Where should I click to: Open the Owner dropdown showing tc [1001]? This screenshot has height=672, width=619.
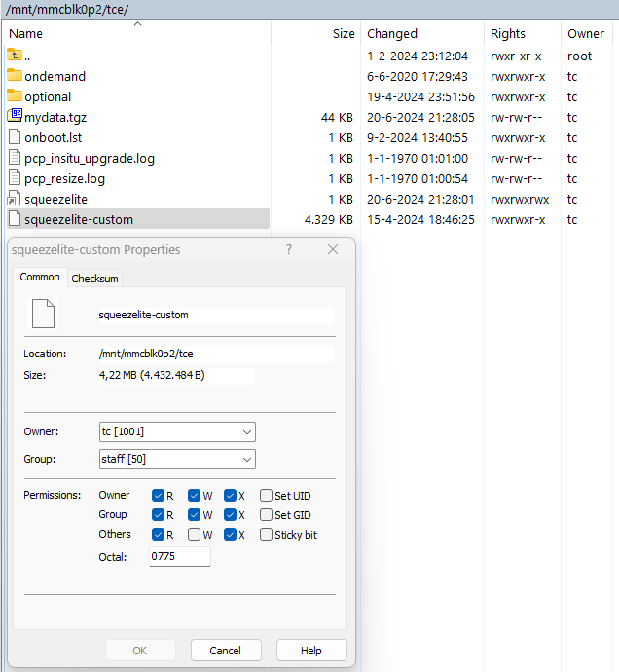pos(177,432)
